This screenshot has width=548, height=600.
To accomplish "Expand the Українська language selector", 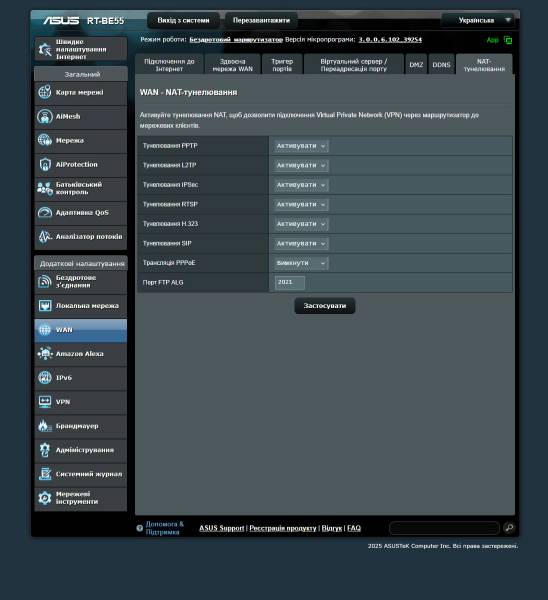I will (x=478, y=20).
